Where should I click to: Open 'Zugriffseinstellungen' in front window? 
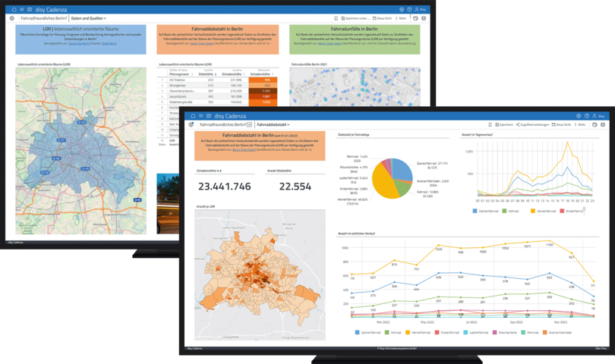[532, 124]
